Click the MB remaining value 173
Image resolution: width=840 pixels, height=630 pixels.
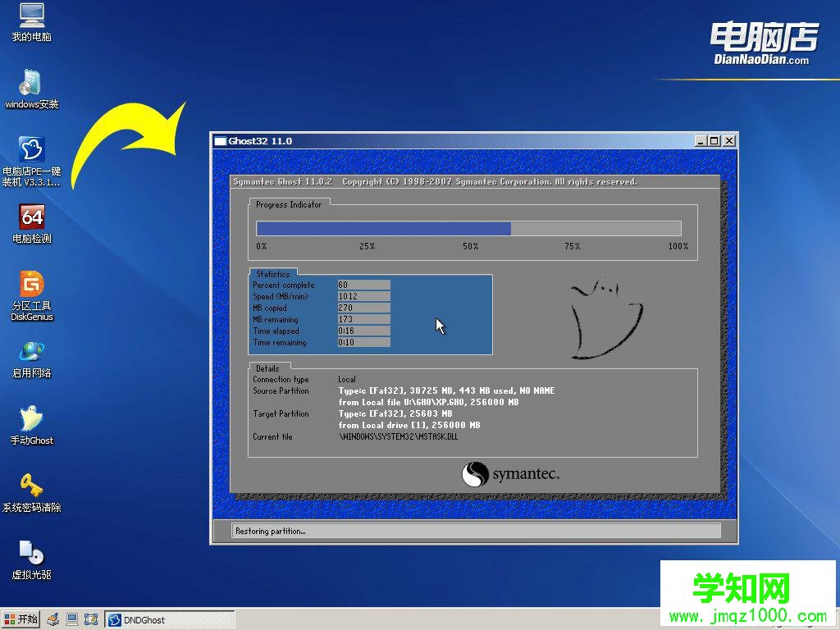tap(363, 319)
